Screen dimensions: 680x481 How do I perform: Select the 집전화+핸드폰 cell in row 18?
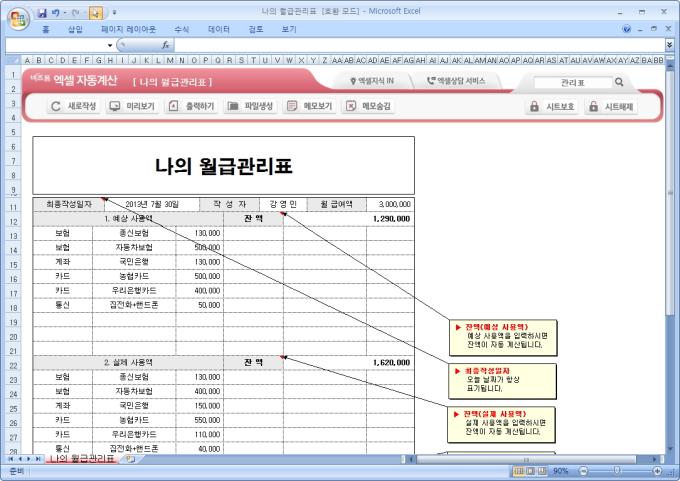point(134,305)
